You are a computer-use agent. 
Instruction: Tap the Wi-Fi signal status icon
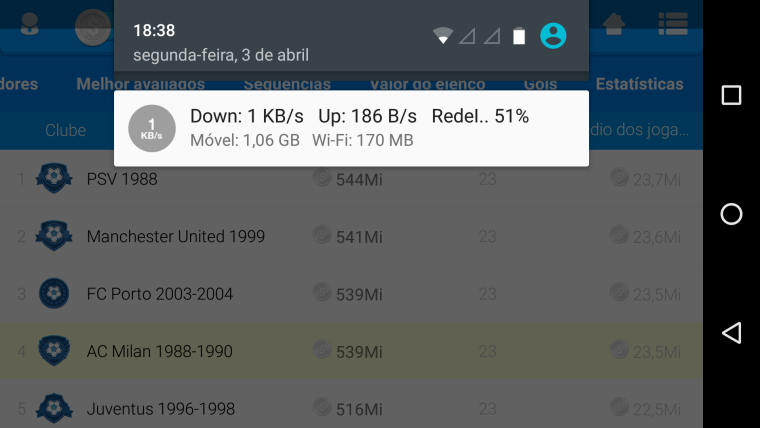point(443,36)
